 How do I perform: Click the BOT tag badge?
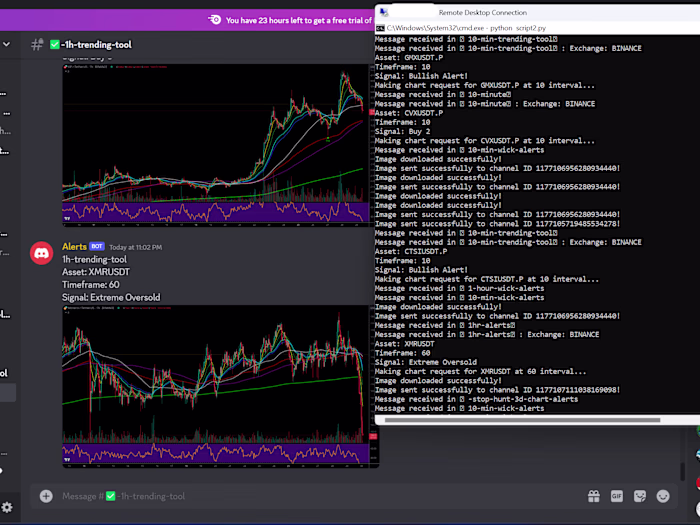[x=97, y=246]
